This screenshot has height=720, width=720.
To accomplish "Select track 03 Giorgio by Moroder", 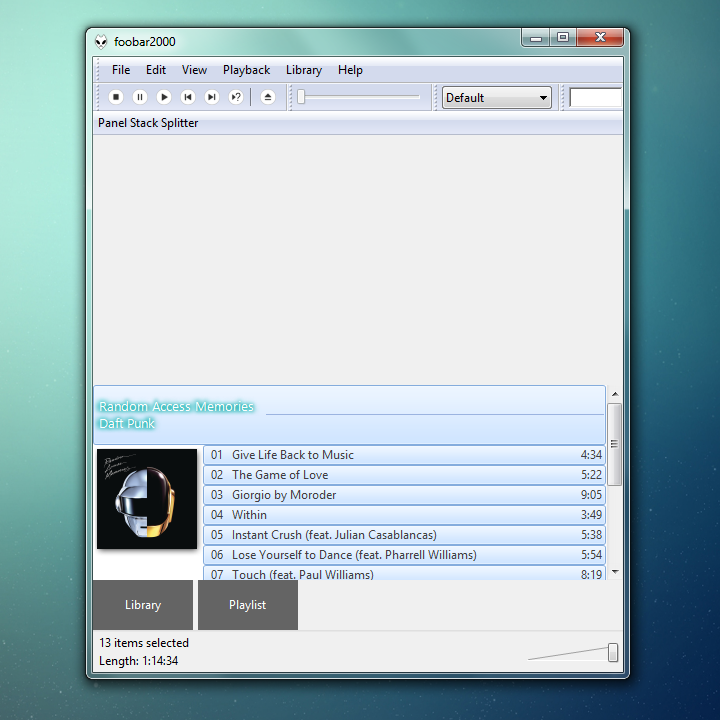I will tap(405, 495).
